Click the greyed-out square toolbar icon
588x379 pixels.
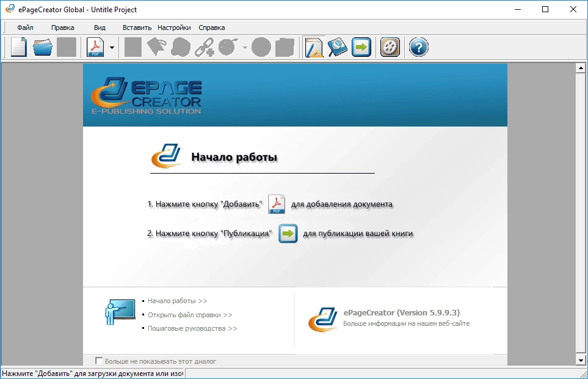click(x=132, y=47)
